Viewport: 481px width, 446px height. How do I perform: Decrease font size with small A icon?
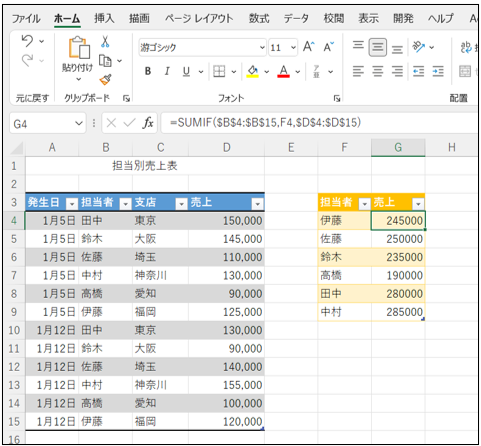(x=328, y=47)
